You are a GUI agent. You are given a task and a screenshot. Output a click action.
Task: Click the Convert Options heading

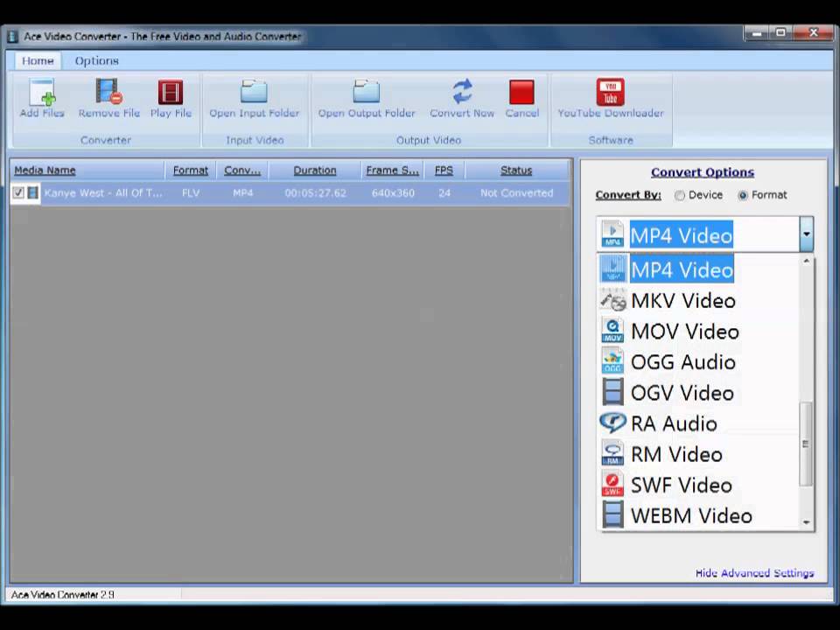tap(703, 172)
